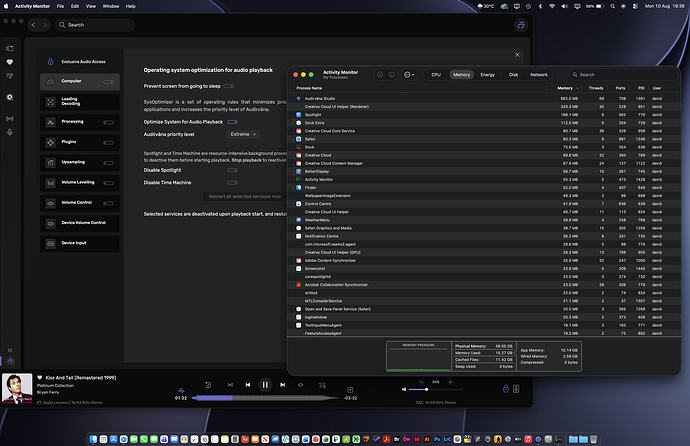Click the shuffle icon in the player bar
This screenshot has height=446, width=690.
coord(230,385)
